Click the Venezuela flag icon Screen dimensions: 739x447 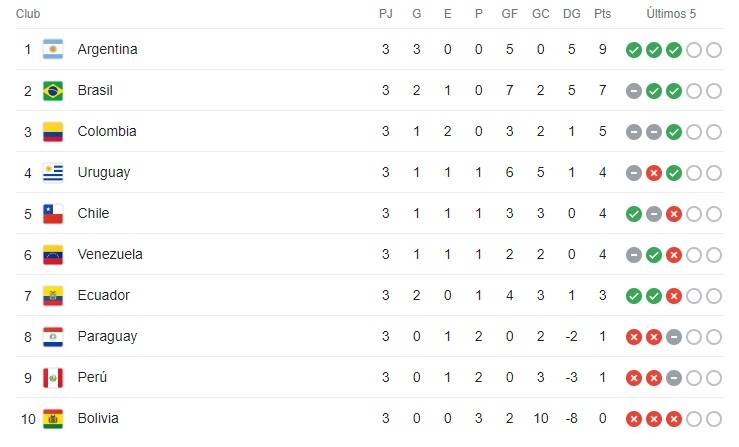pos(53,255)
